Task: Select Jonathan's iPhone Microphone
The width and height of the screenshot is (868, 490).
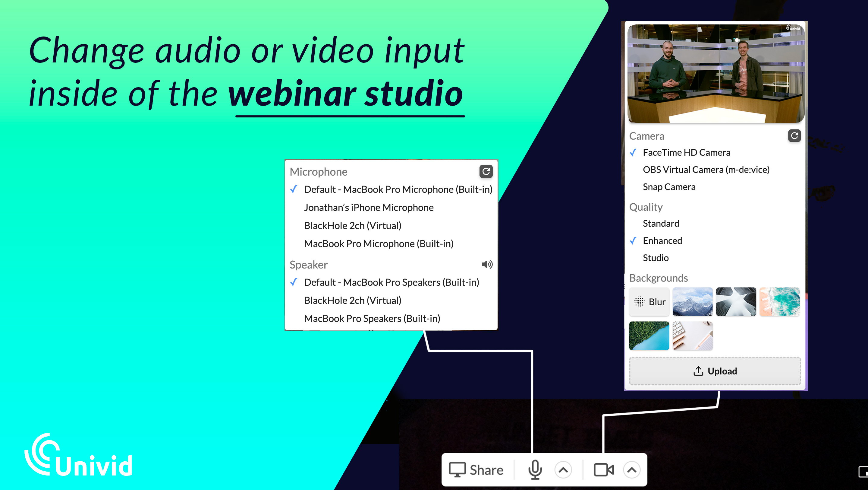Action: click(368, 207)
